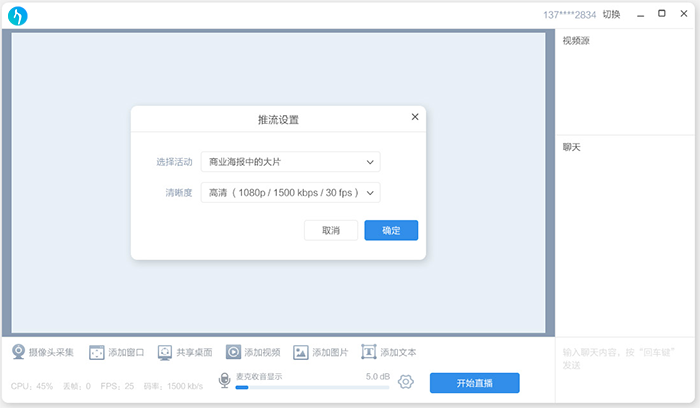Confirm stream settings with 确定
The height and width of the screenshot is (408, 700).
(391, 230)
